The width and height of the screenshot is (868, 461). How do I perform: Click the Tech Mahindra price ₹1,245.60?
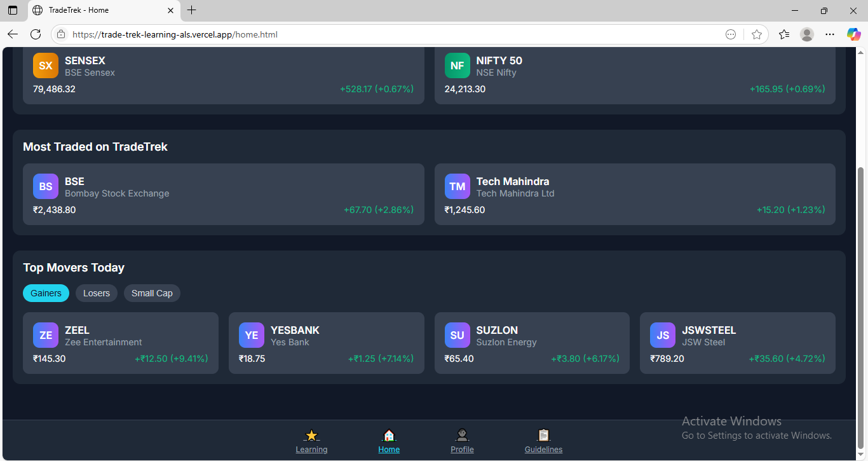[465, 210]
